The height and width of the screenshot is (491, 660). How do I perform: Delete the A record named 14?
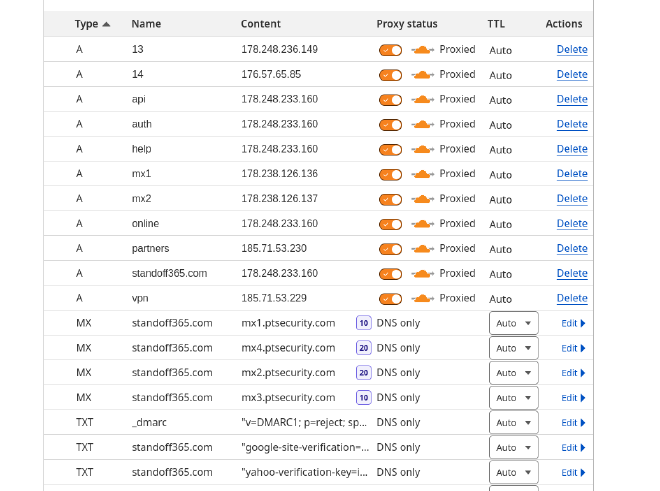coord(572,74)
